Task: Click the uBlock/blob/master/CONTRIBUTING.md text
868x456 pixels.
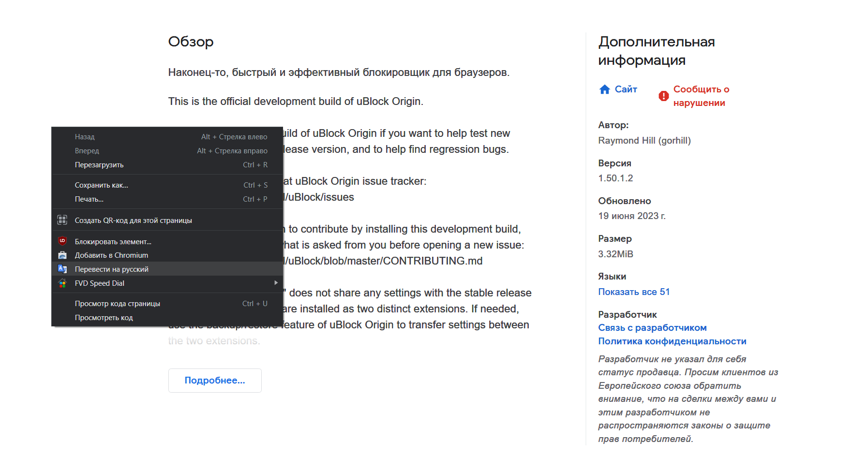Action: click(x=383, y=261)
